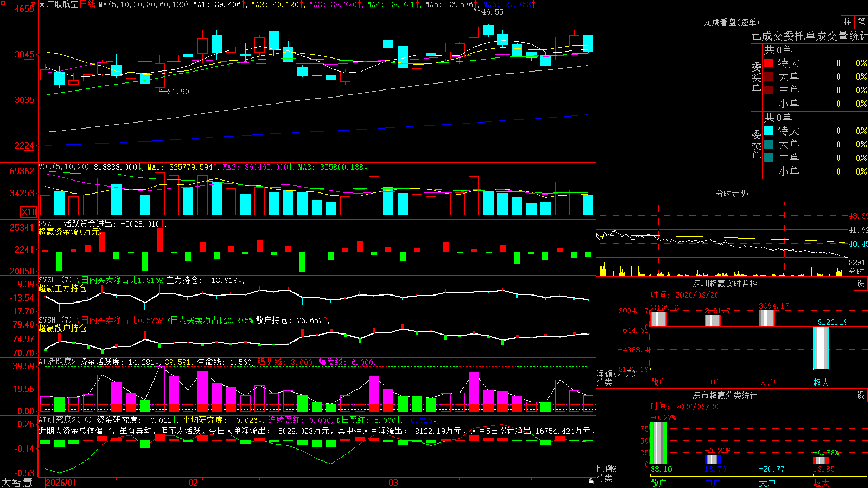Click the AI研究度2(10) indicator label

[x=65, y=420]
